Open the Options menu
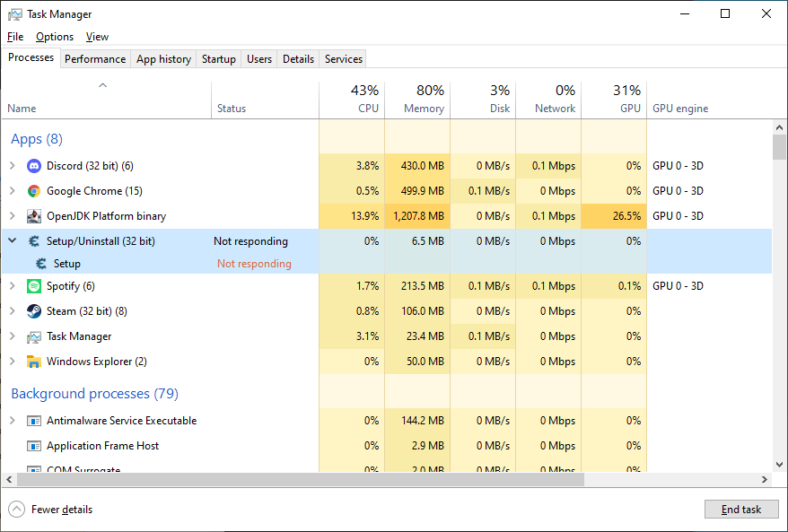Image resolution: width=788 pixels, height=532 pixels. pyautogui.click(x=55, y=37)
